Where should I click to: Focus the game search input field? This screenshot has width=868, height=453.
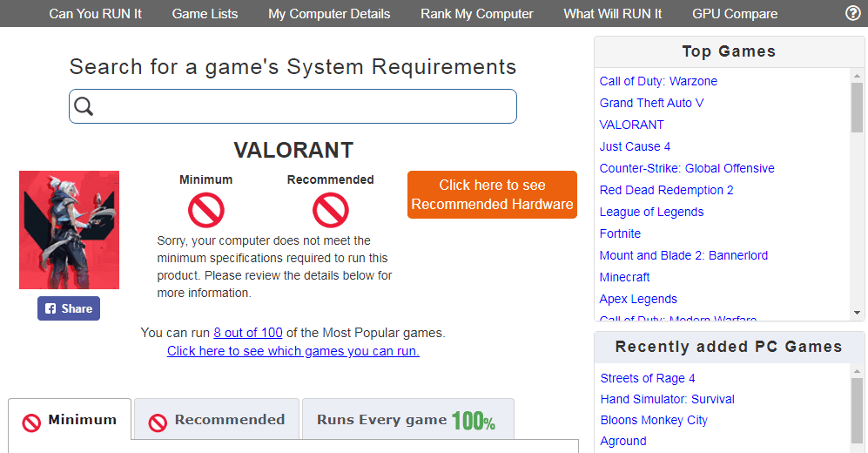305,106
